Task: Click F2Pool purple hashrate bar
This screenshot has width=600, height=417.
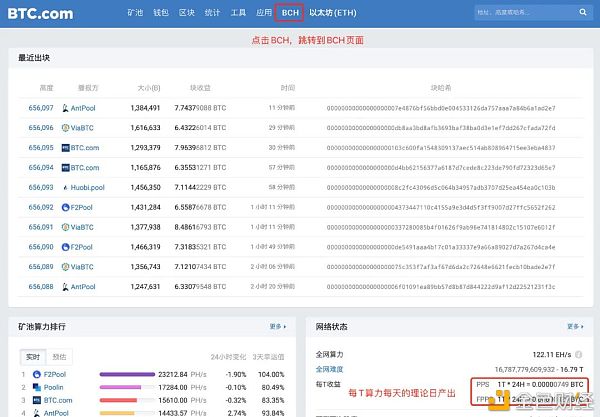Action: (x=127, y=375)
